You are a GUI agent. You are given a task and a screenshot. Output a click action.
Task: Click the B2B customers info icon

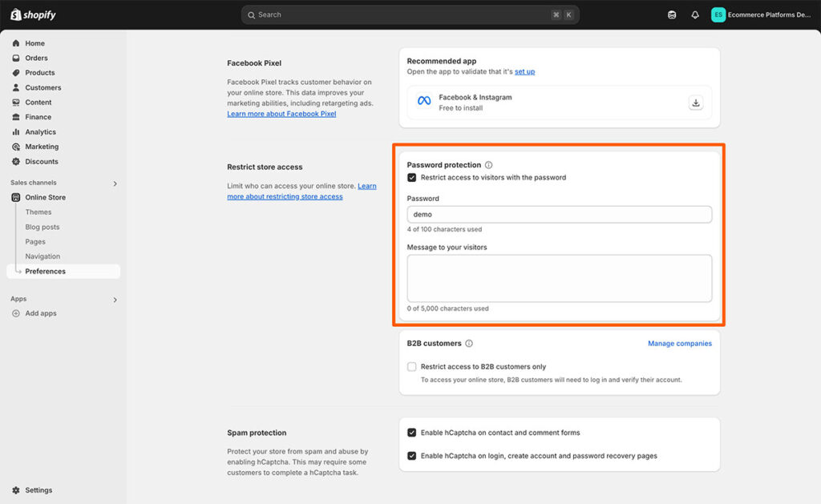[x=469, y=344]
